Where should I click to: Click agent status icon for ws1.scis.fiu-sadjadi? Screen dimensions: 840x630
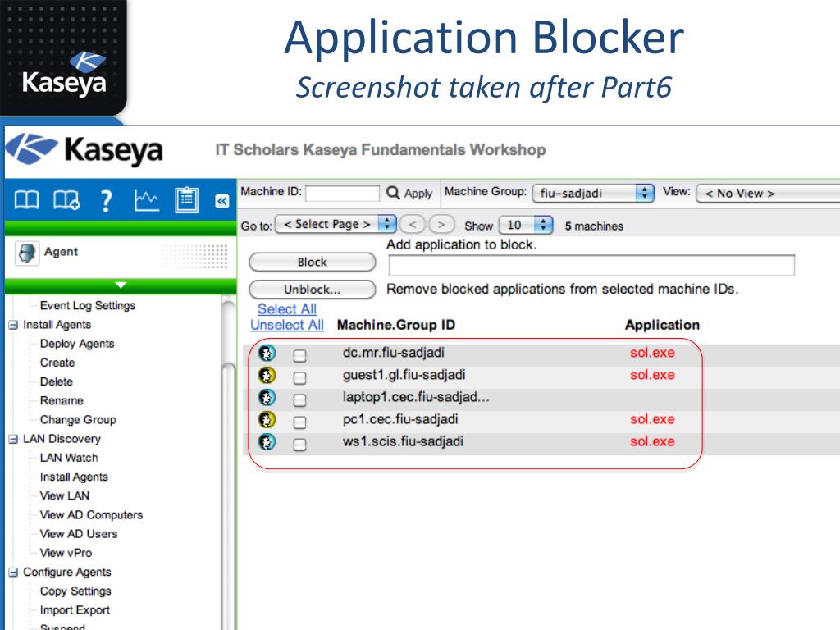[x=267, y=442]
